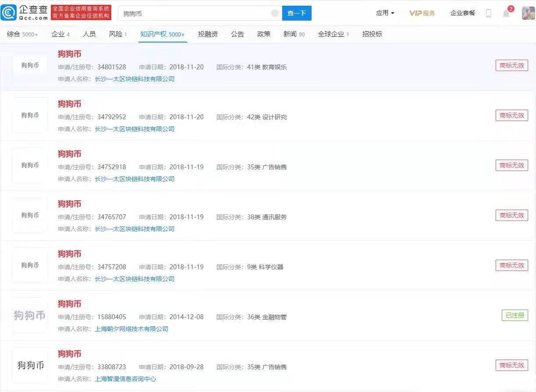Focus the search field containing 狗狗币

pyautogui.click(x=200, y=13)
